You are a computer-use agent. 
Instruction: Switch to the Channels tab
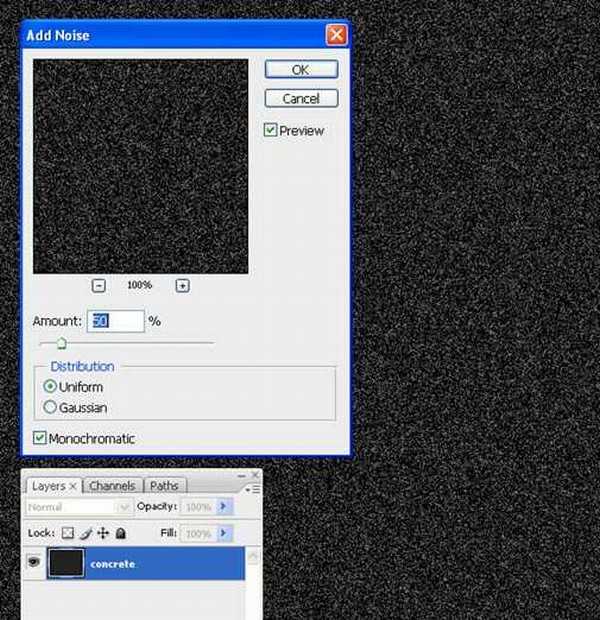tap(112, 486)
